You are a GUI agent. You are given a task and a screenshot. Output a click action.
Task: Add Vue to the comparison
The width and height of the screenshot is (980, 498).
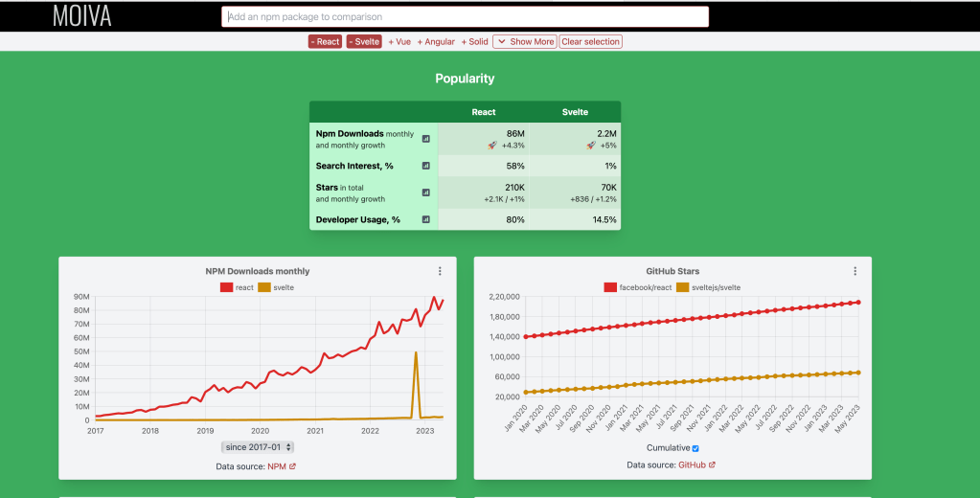coord(399,42)
